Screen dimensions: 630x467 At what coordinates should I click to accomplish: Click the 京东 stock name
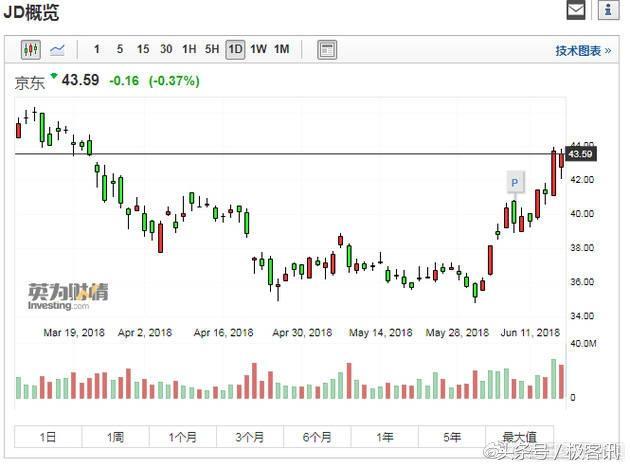click(29, 83)
